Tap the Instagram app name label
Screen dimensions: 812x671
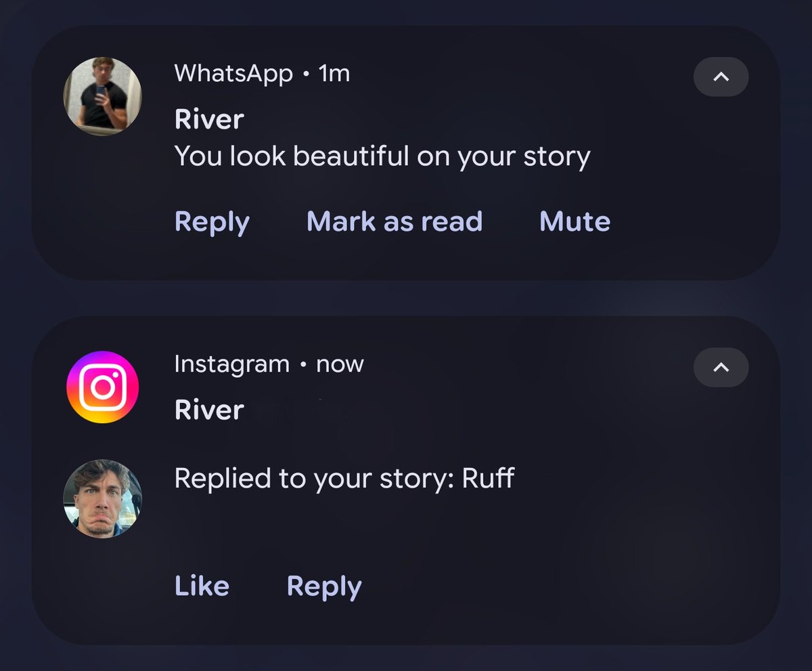point(231,364)
